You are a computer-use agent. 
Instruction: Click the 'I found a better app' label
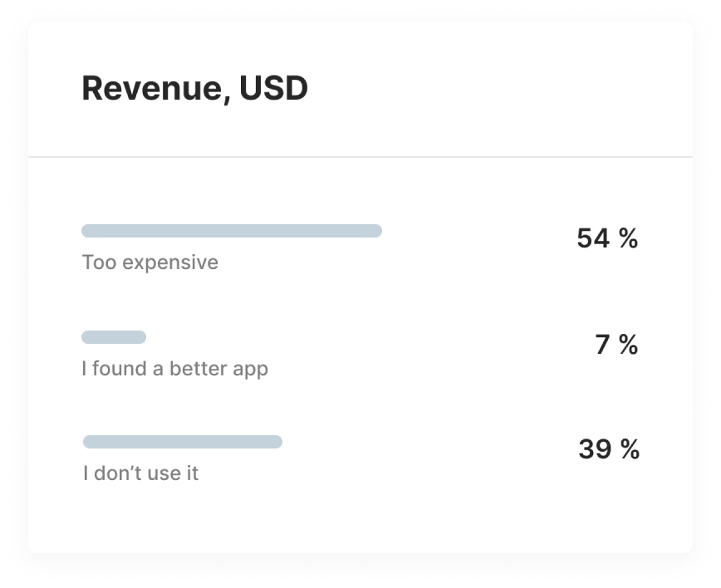click(x=174, y=370)
